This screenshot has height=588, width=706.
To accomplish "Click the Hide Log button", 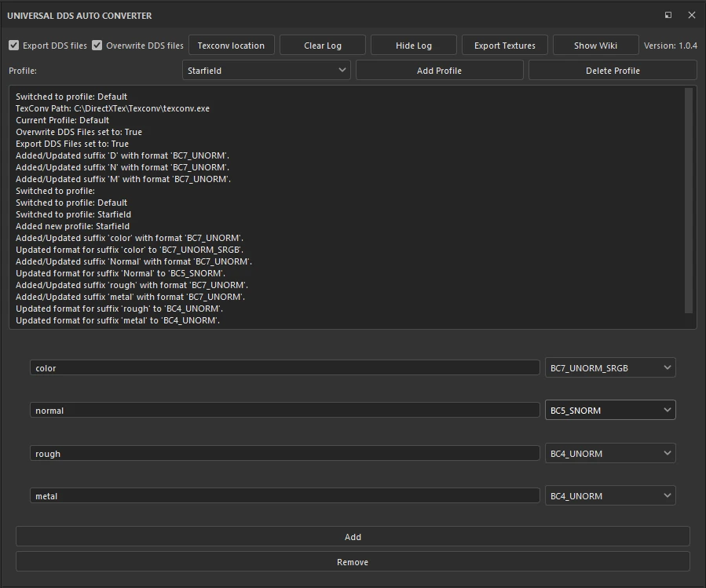I will 413,46.
